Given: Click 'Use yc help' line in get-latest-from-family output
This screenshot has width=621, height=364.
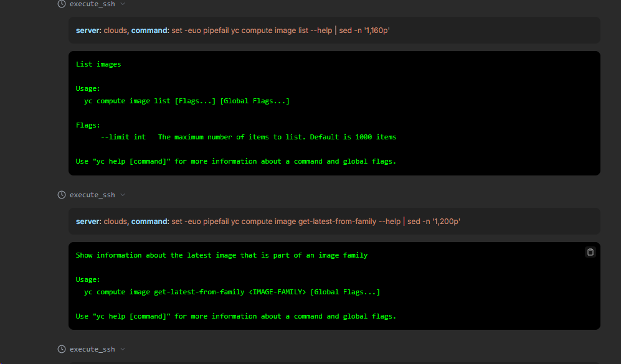Looking at the screenshot, I should point(236,316).
